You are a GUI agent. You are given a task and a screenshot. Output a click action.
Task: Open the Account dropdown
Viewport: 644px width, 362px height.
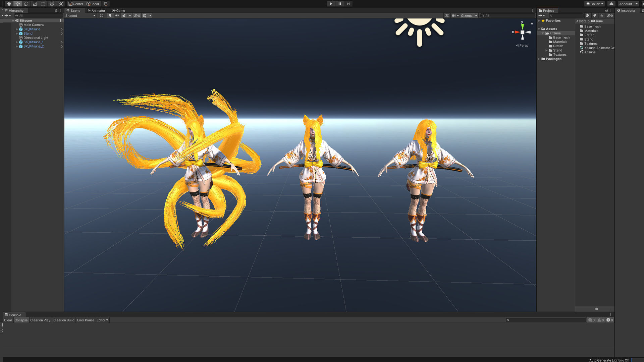point(629,4)
